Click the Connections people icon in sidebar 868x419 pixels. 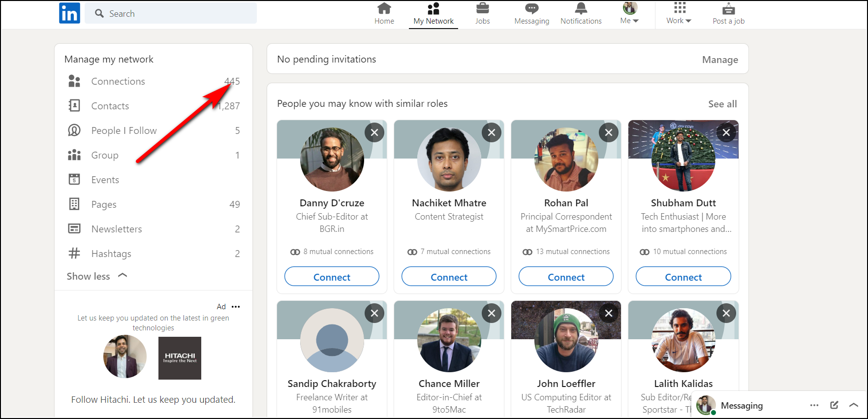(x=74, y=81)
